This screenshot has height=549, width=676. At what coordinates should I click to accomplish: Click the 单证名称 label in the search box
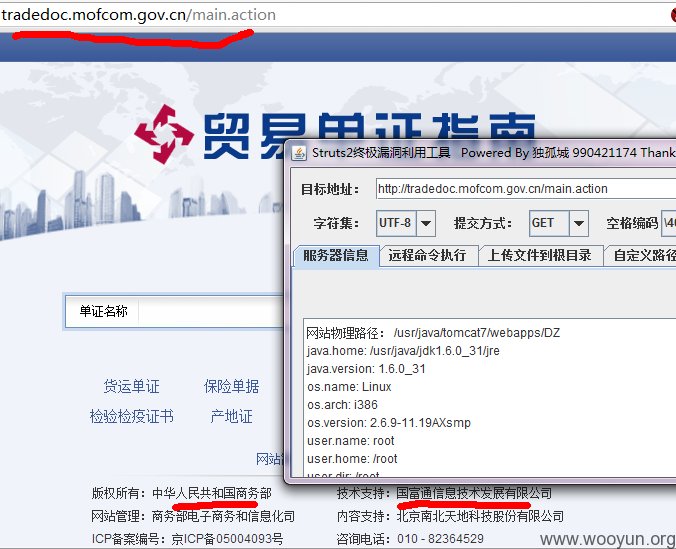point(103,311)
